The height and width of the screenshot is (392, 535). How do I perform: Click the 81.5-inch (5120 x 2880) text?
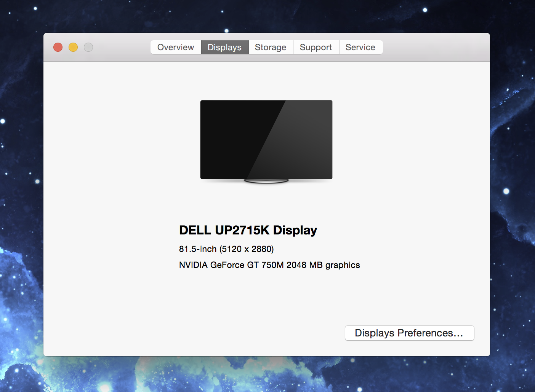click(226, 249)
